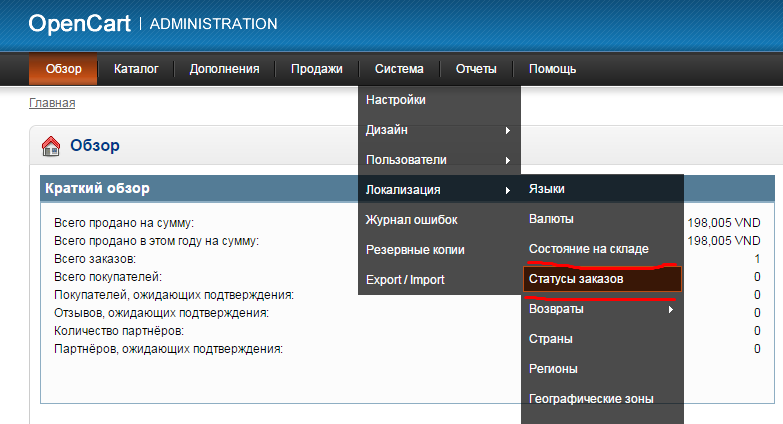Click Партнёров, ожидающих подтверждения label

168,349
